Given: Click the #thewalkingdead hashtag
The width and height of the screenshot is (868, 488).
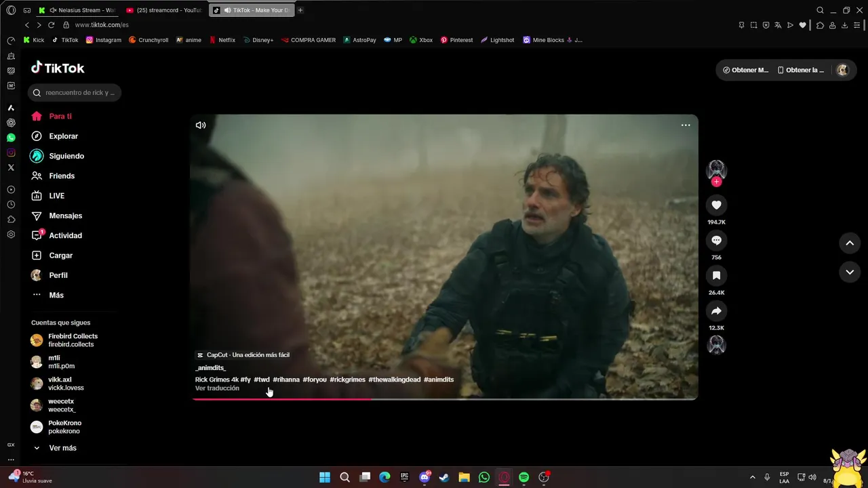Looking at the screenshot, I should pyautogui.click(x=394, y=380).
